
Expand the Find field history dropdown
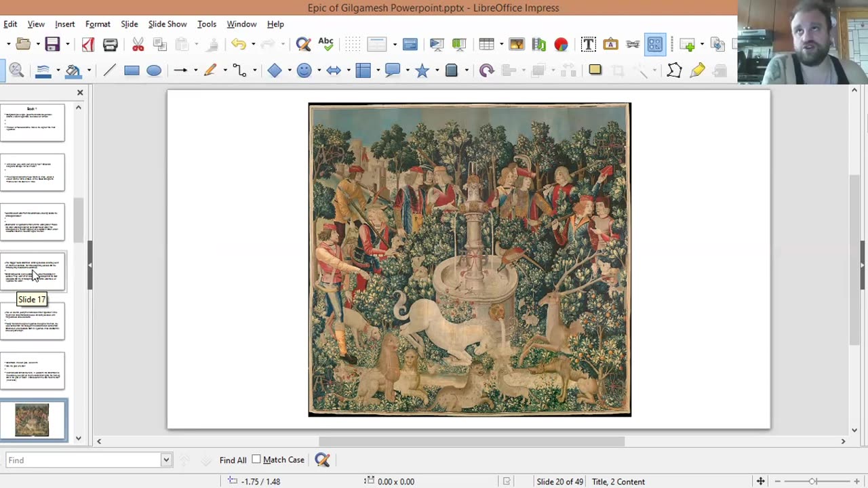click(165, 460)
